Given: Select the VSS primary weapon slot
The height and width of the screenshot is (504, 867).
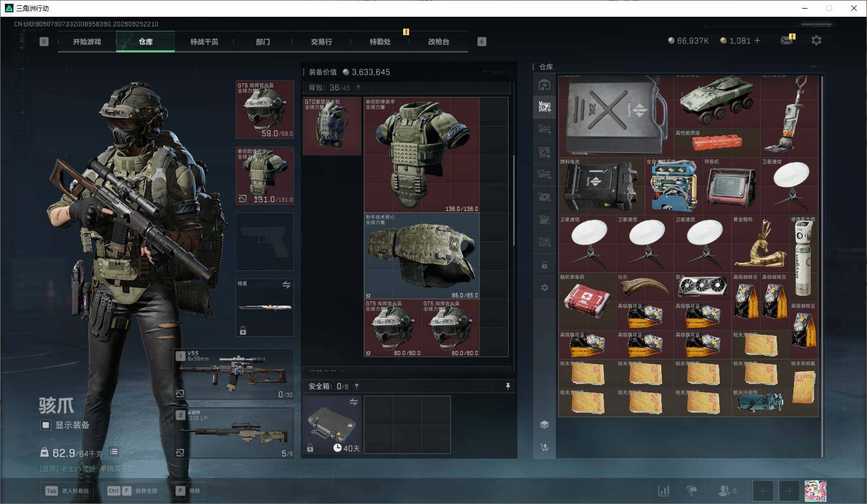Looking at the screenshot, I should click(234, 374).
